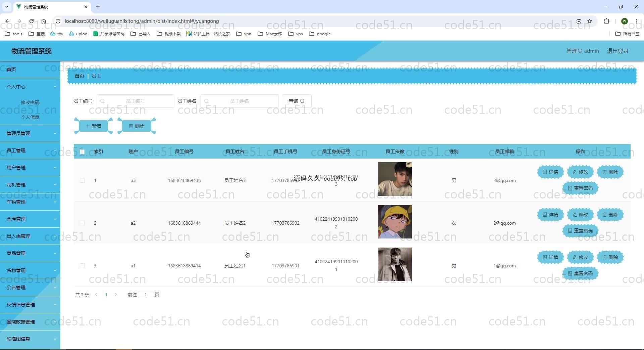Viewport: 644px width, 350px height.
Task: Click 重置密码 for 员工姓名3
Action: point(580,188)
